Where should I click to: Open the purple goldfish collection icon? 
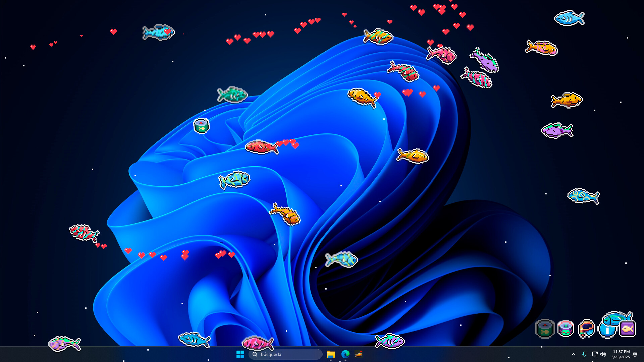point(628,329)
